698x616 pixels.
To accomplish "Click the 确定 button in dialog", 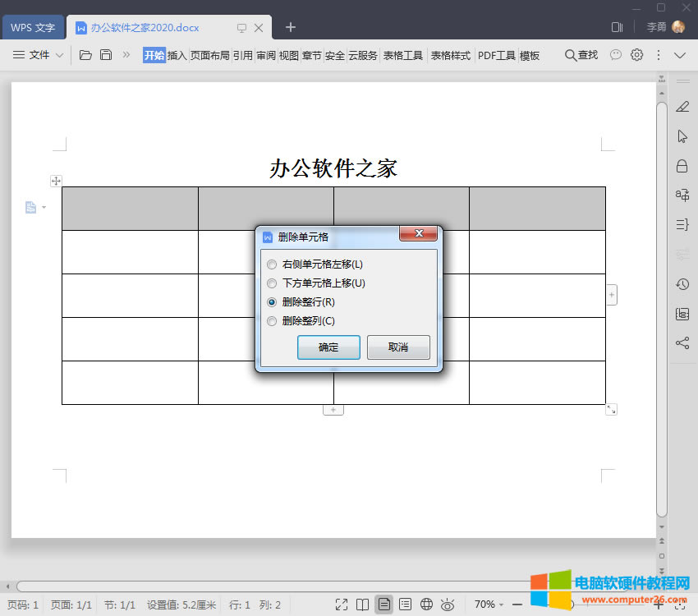I will pyautogui.click(x=328, y=347).
